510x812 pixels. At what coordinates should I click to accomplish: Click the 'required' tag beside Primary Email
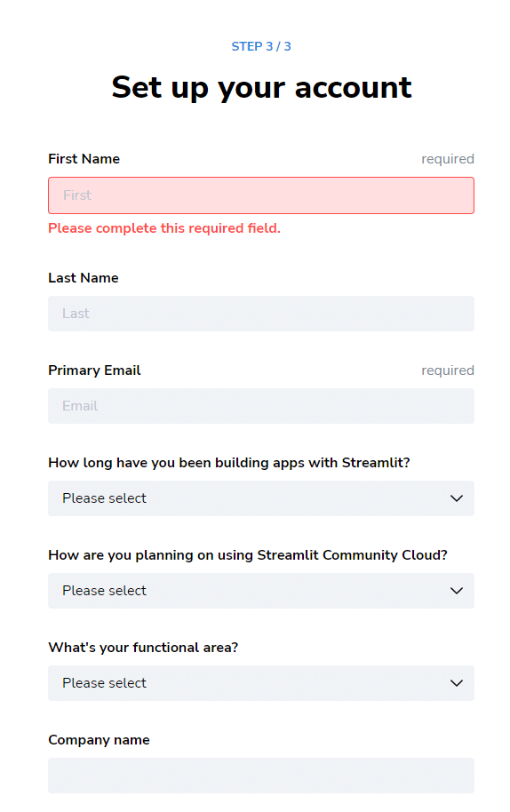pos(447,370)
